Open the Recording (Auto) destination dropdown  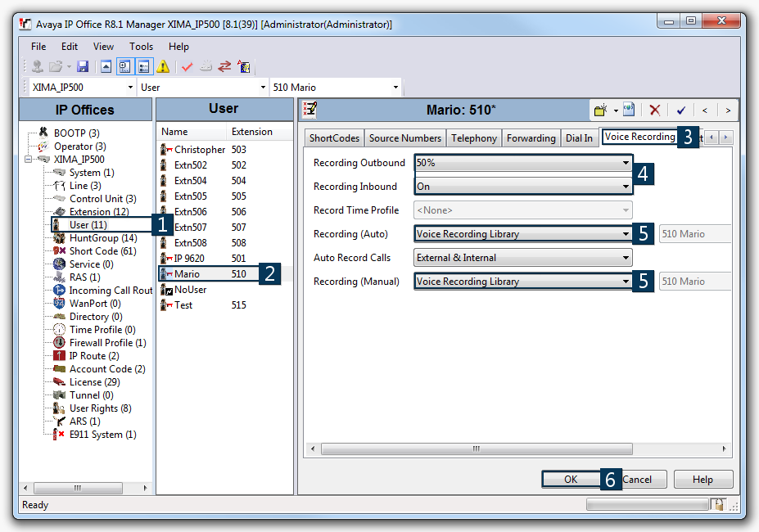coord(523,234)
